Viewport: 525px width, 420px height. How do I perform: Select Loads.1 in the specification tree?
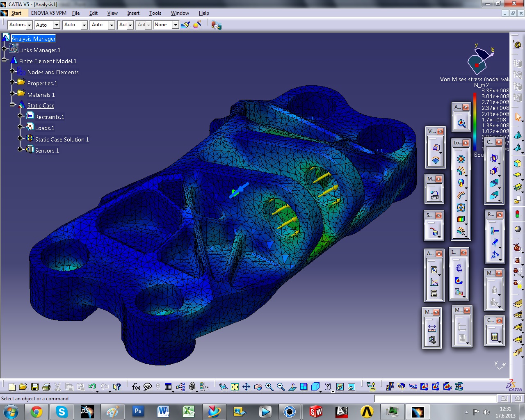click(x=45, y=128)
